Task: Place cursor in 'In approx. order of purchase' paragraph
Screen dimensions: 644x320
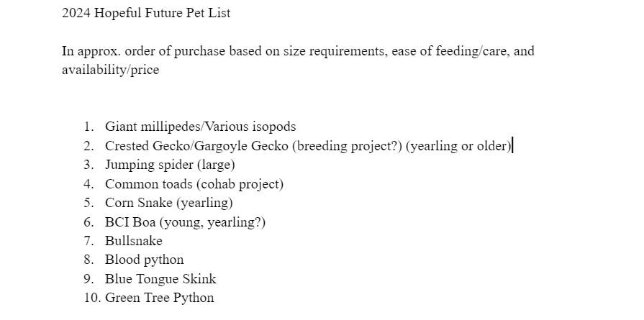Action: (298, 60)
